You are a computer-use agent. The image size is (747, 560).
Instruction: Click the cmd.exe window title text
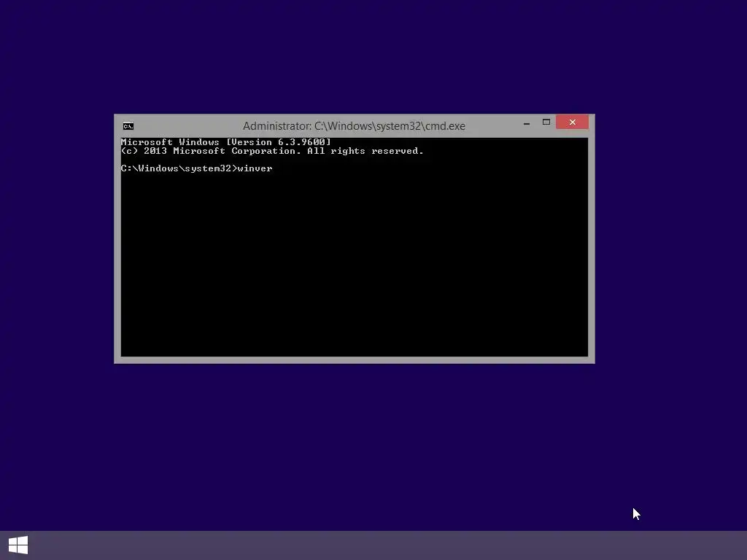coord(354,125)
